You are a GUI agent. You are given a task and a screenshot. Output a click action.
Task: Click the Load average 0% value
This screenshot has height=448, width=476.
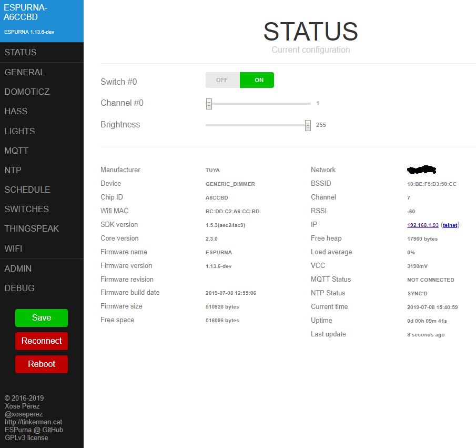[x=411, y=252]
